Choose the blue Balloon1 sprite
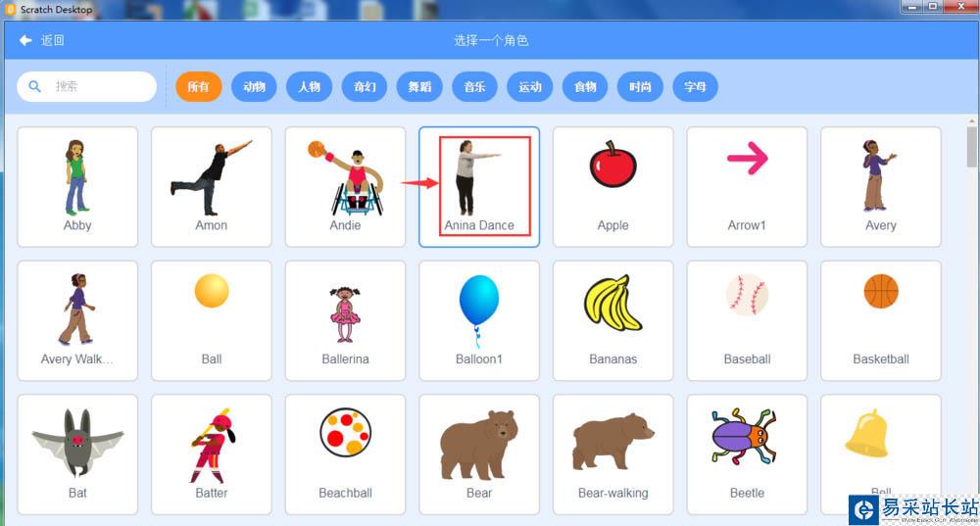The width and height of the screenshot is (980, 526). tap(479, 320)
